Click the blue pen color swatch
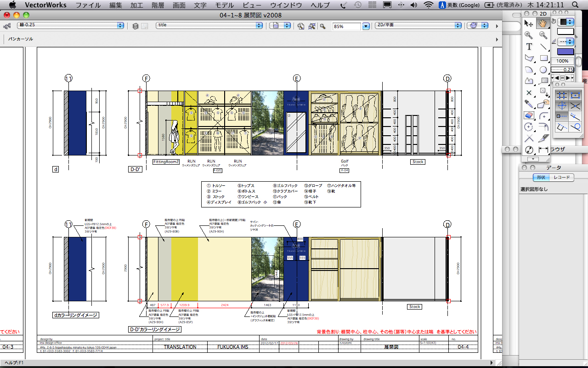 (x=565, y=52)
